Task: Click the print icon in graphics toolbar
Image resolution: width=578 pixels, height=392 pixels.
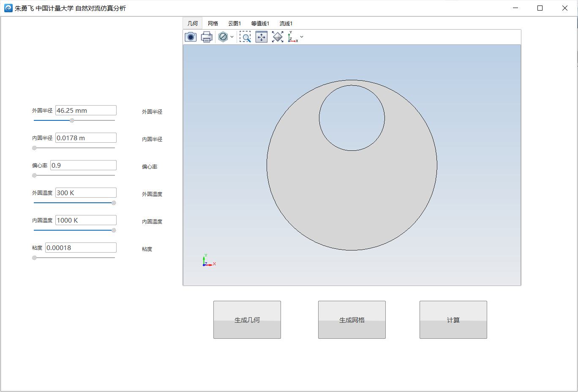Action: point(207,37)
